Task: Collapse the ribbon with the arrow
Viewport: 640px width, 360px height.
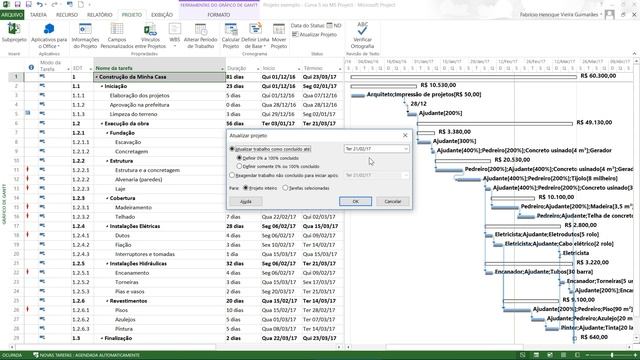Action: click(635, 53)
